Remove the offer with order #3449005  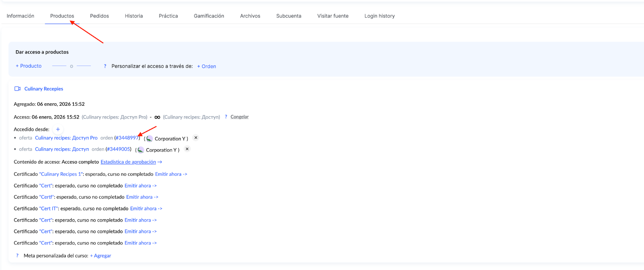pos(187,149)
